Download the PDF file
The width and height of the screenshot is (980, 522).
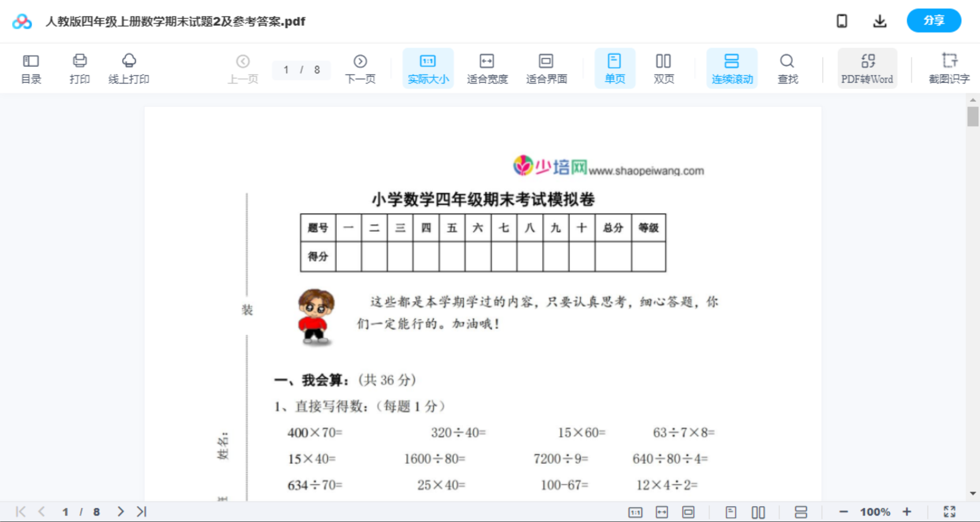click(879, 20)
